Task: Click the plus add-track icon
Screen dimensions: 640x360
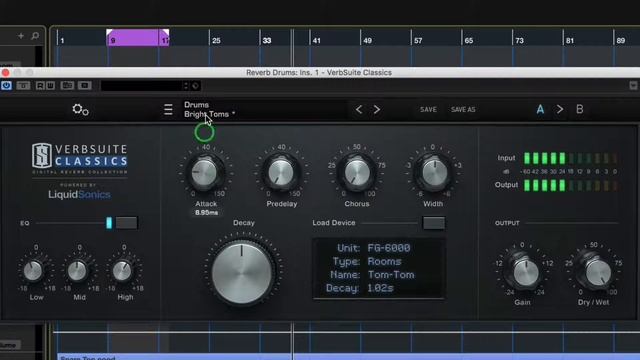Action: (21, 36)
